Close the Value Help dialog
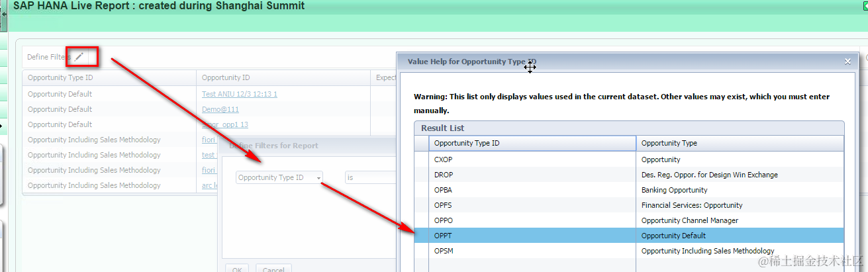Image resolution: width=868 pixels, height=272 pixels. (x=847, y=62)
